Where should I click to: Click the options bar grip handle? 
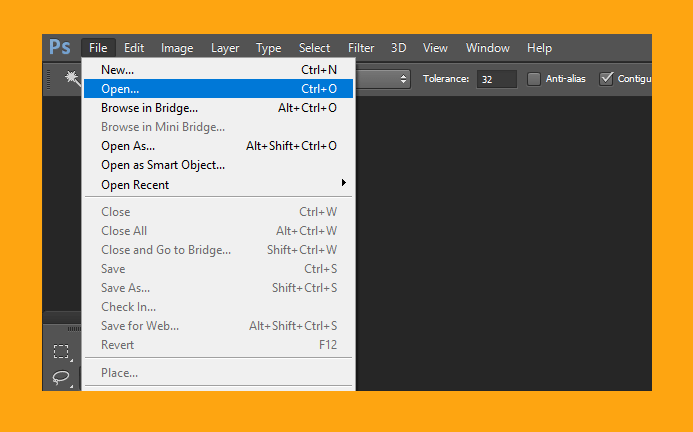(49, 79)
